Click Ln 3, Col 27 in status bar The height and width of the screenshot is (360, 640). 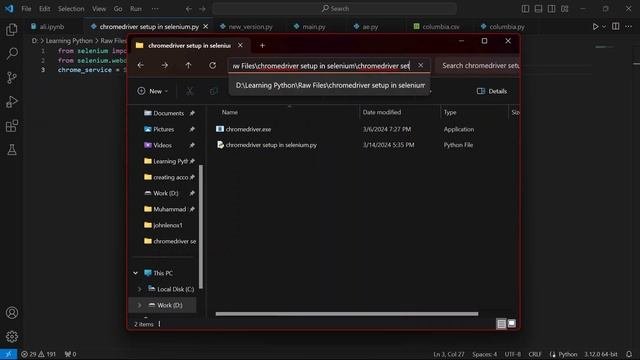pos(449,354)
